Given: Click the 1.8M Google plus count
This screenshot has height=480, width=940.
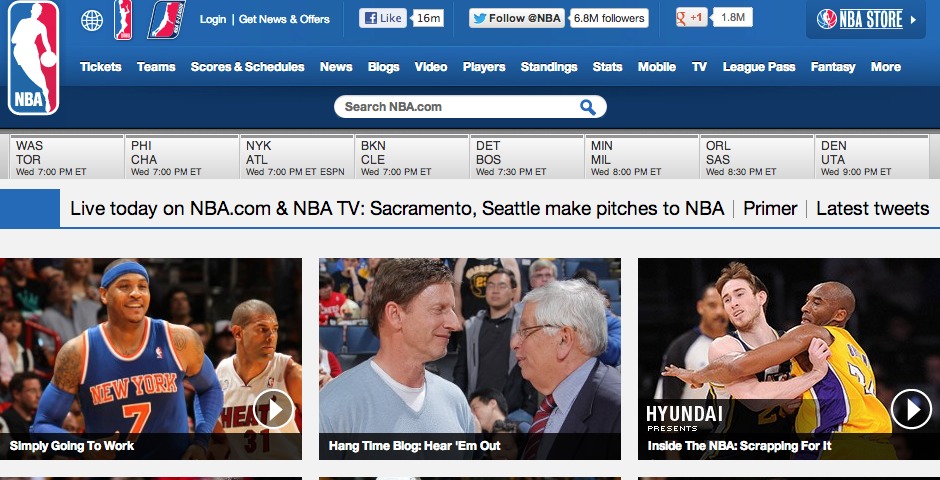Looking at the screenshot, I should coord(733,17).
